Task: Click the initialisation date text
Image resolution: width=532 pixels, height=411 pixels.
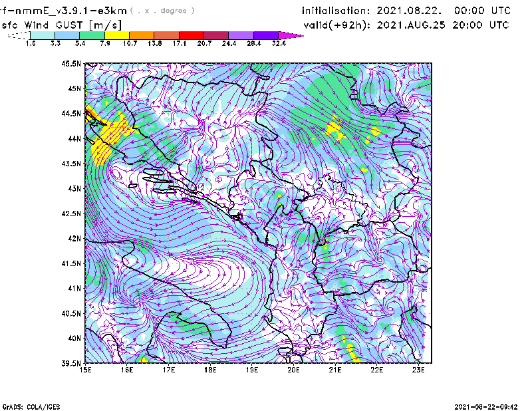Action: (x=406, y=11)
